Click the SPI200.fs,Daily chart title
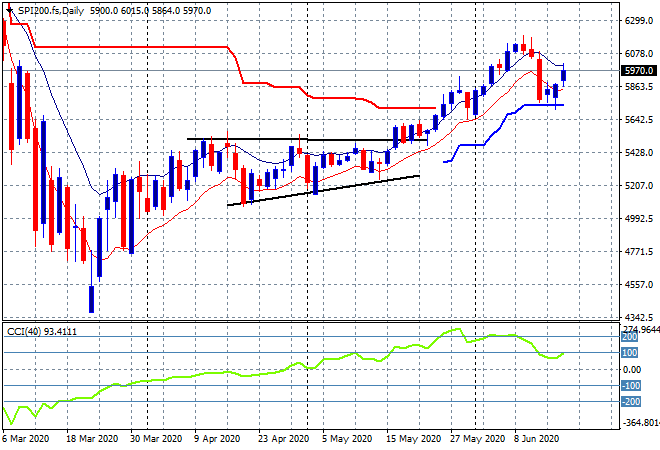The height and width of the screenshot is (450, 660). 51,11
